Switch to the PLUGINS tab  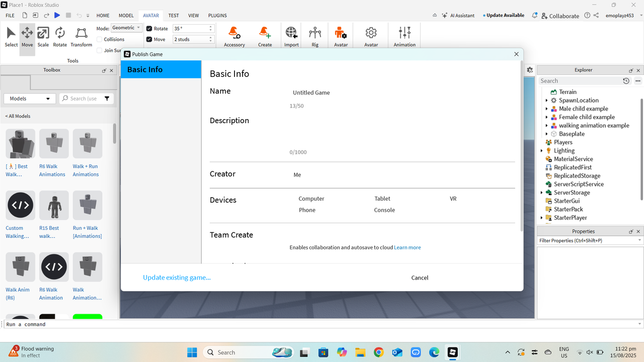tap(217, 16)
